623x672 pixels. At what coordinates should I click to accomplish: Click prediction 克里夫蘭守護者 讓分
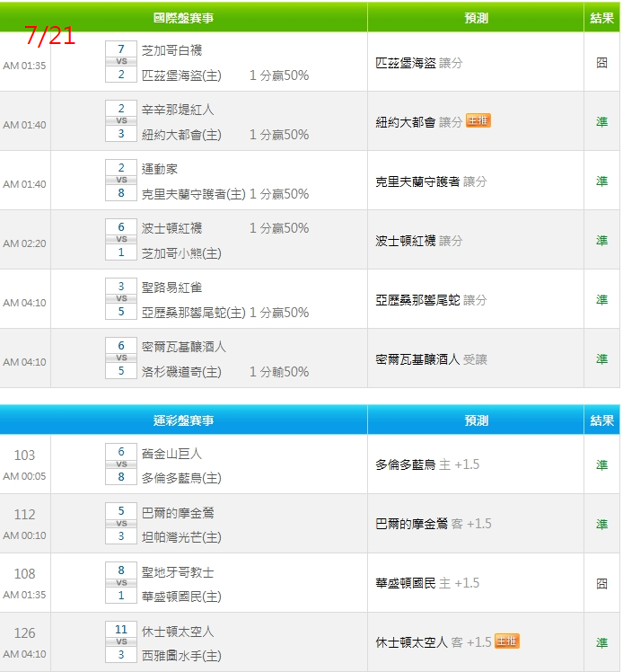pyautogui.click(x=431, y=181)
